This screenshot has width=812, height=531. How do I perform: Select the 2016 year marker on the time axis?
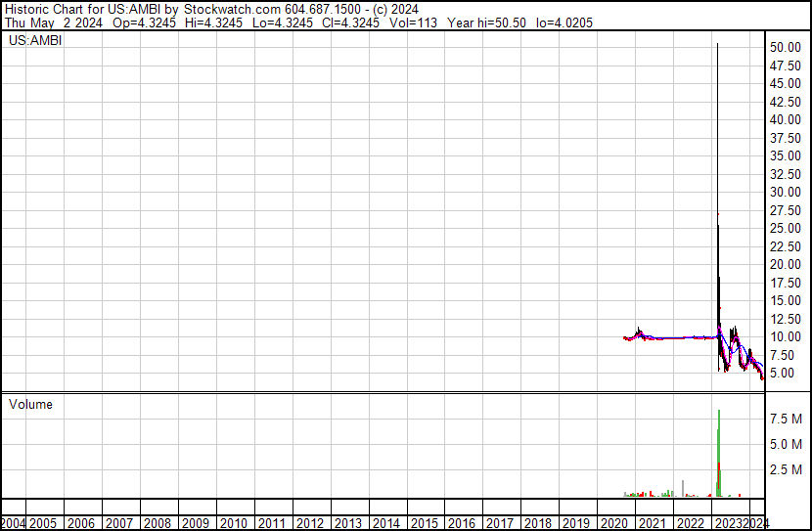pyautogui.click(x=461, y=523)
